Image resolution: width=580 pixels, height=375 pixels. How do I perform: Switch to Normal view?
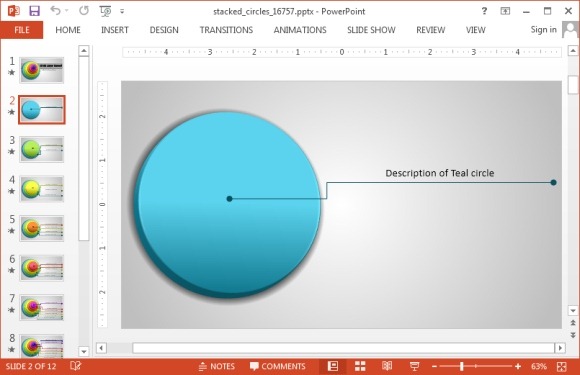pyautogui.click(x=333, y=366)
